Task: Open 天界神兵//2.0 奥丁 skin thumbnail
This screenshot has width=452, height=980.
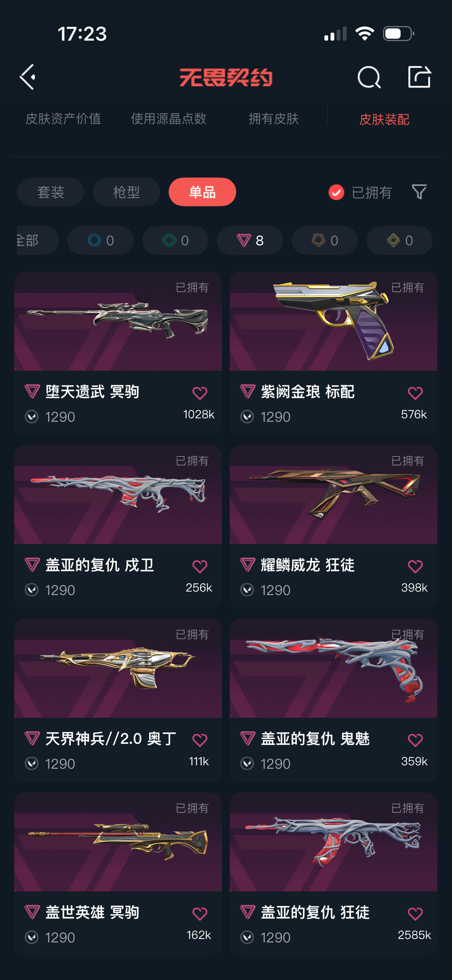Action: click(118, 669)
